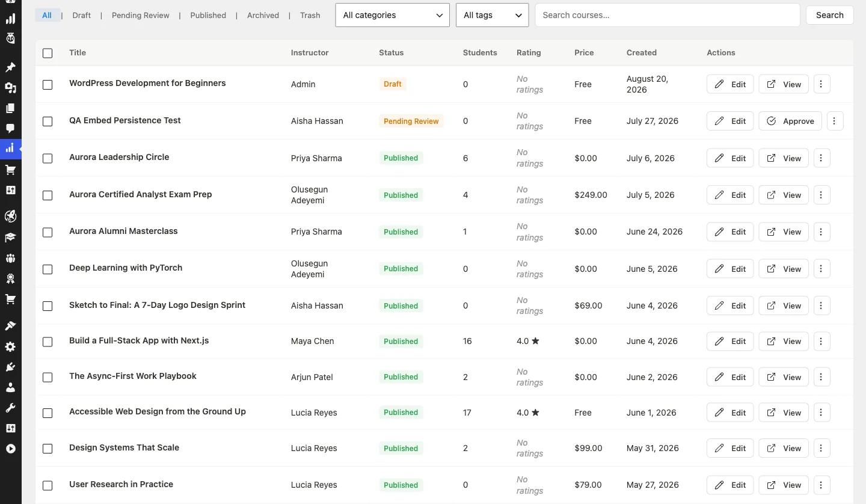
Task: Open more actions for WordPress Development for Beginners
Action: click(821, 84)
